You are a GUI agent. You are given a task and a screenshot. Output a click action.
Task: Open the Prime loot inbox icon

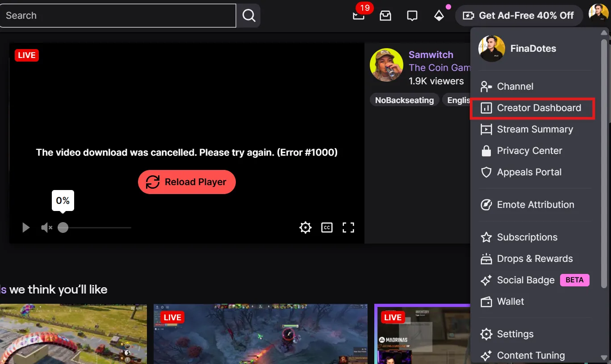point(385,16)
